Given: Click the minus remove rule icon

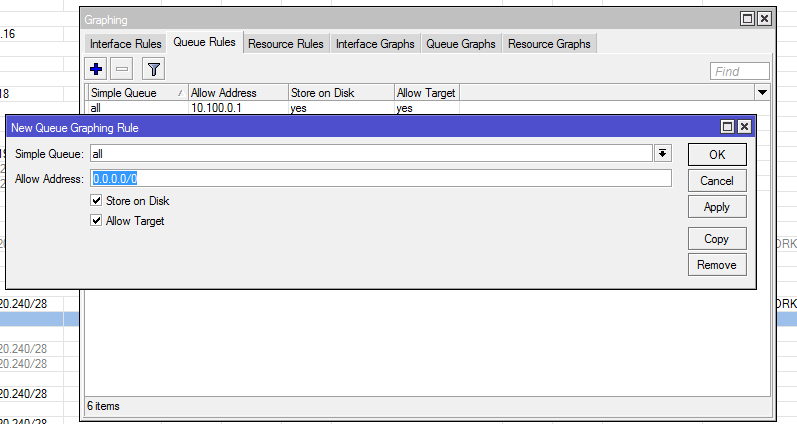Looking at the screenshot, I should click(x=122, y=69).
